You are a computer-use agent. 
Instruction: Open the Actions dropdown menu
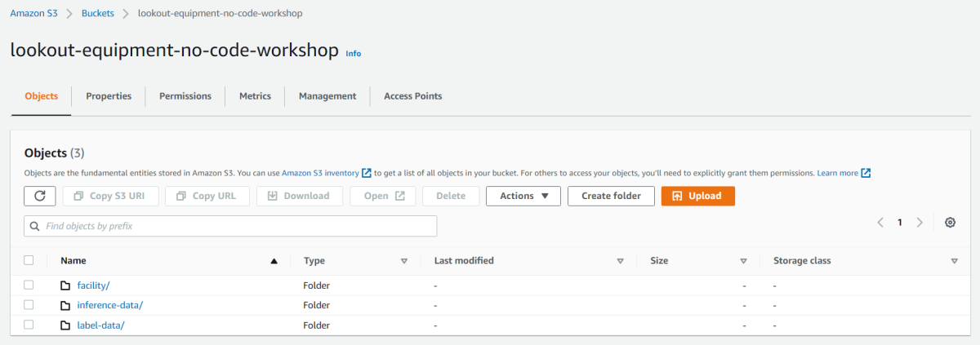click(x=523, y=196)
